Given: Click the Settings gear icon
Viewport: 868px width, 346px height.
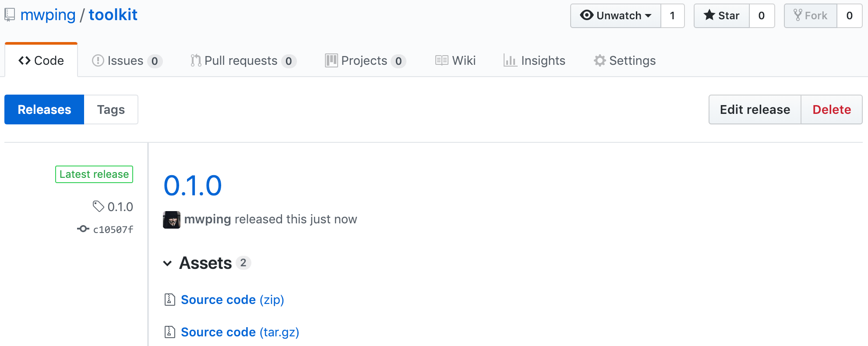Looking at the screenshot, I should coord(600,60).
